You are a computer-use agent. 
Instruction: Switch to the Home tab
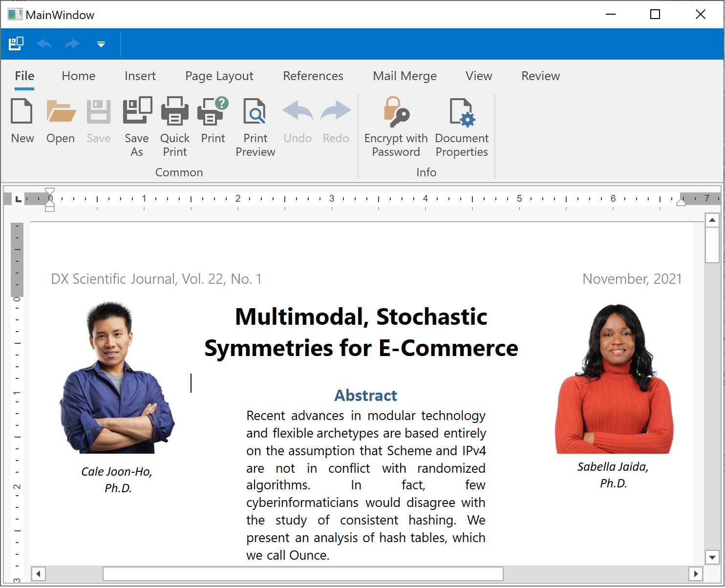click(79, 76)
